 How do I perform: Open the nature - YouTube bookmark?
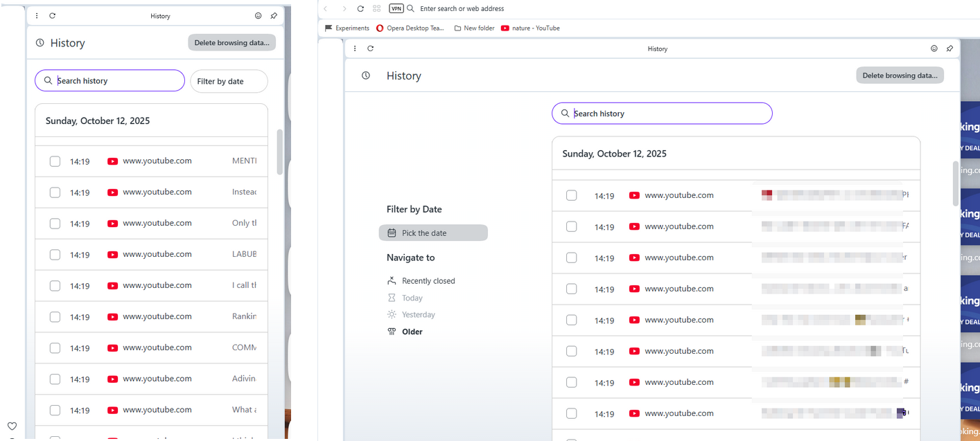[530, 28]
